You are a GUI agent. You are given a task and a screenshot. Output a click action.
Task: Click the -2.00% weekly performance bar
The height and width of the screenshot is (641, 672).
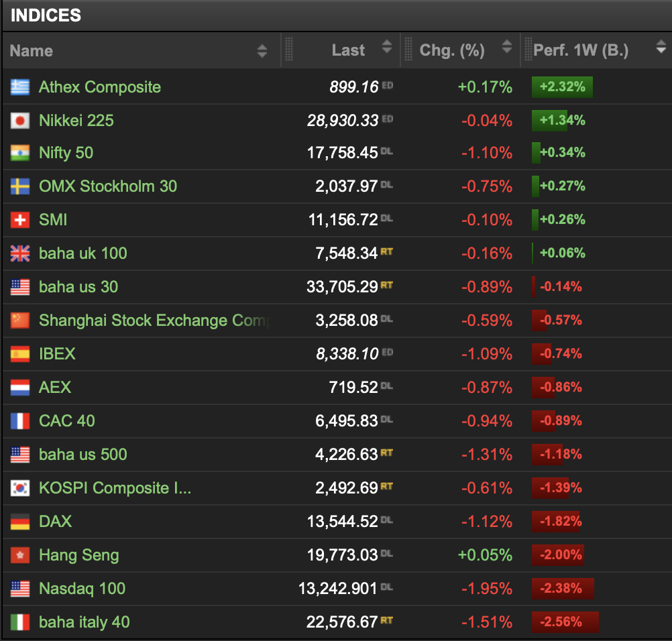coord(558,555)
